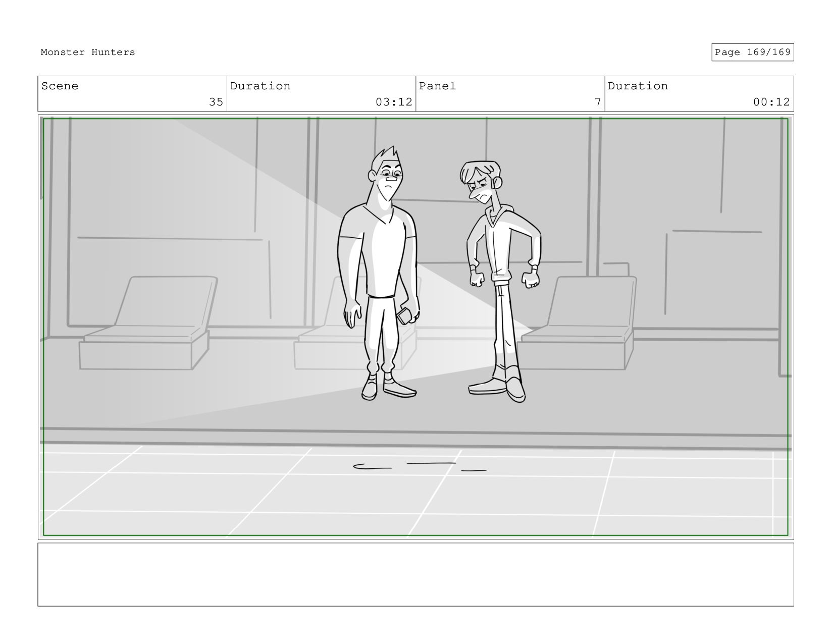Click the scene number '35'
Viewport: 832px width, 644px height.
coord(216,102)
